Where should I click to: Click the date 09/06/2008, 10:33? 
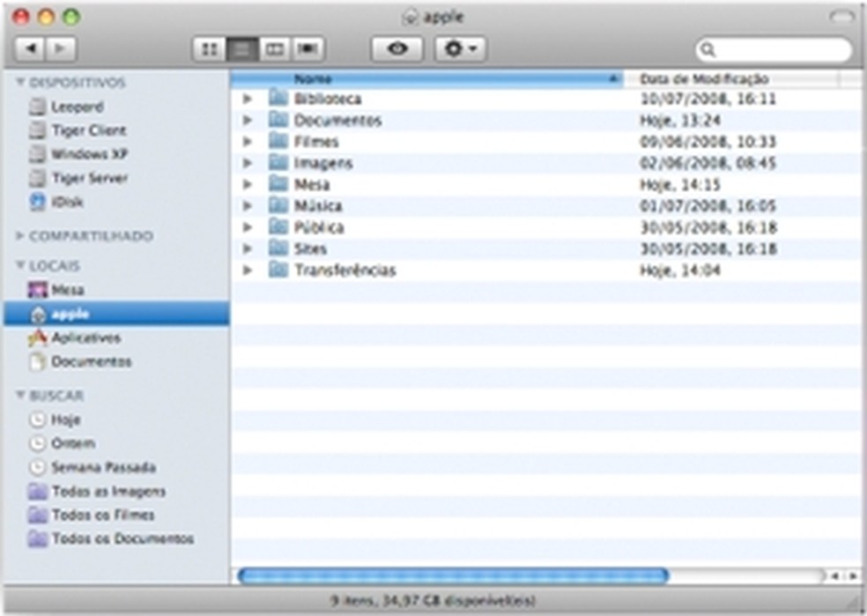pyautogui.click(x=708, y=142)
